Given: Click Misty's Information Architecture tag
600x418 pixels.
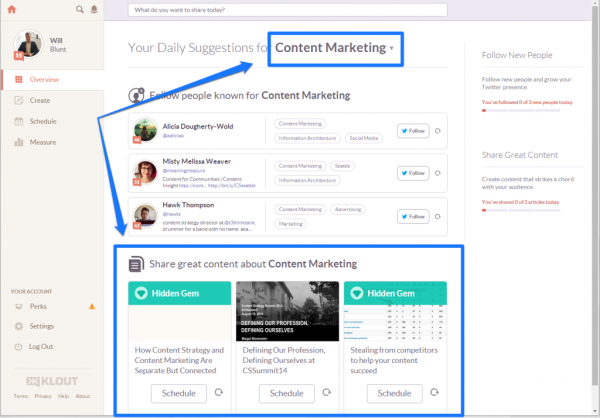Looking at the screenshot, I should click(307, 180).
